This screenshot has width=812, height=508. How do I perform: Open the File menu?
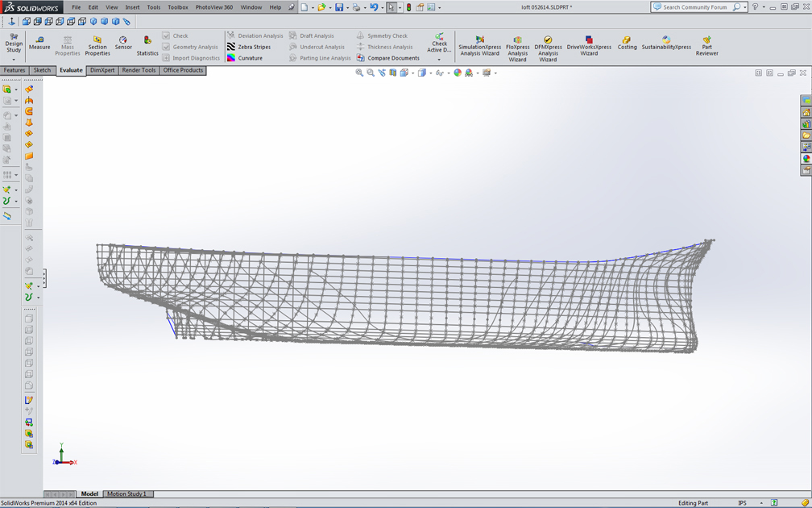(x=76, y=7)
